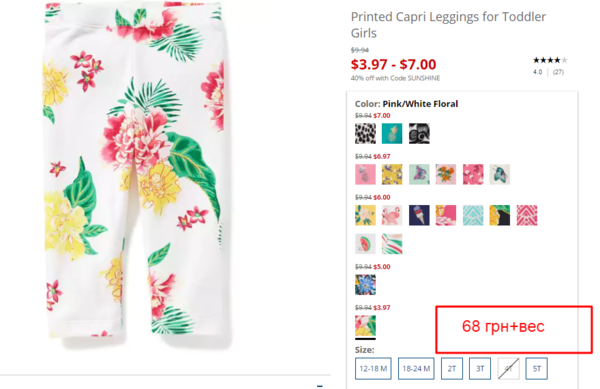Click the Printed Capri Leggings product title

coord(448,25)
